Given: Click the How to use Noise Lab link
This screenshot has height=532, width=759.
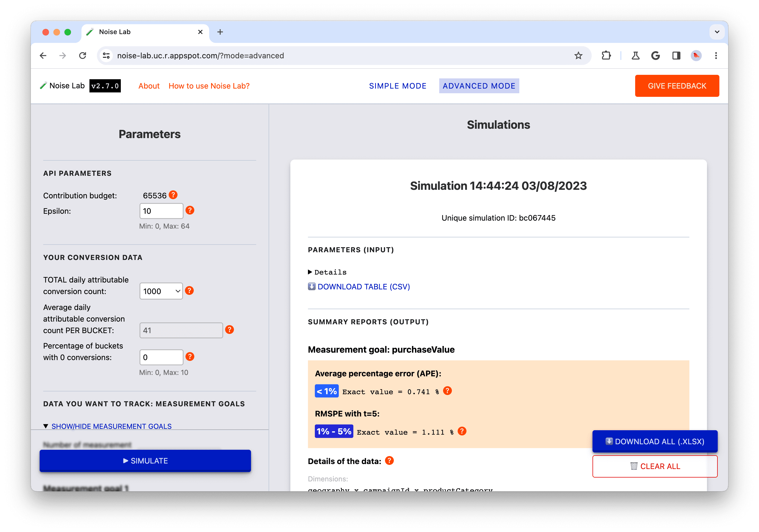Looking at the screenshot, I should [209, 86].
